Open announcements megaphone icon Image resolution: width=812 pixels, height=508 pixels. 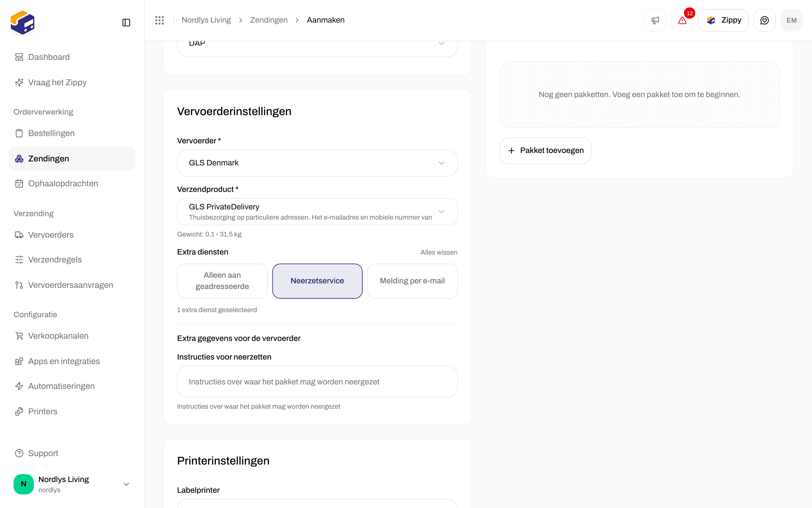click(x=655, y=20)
